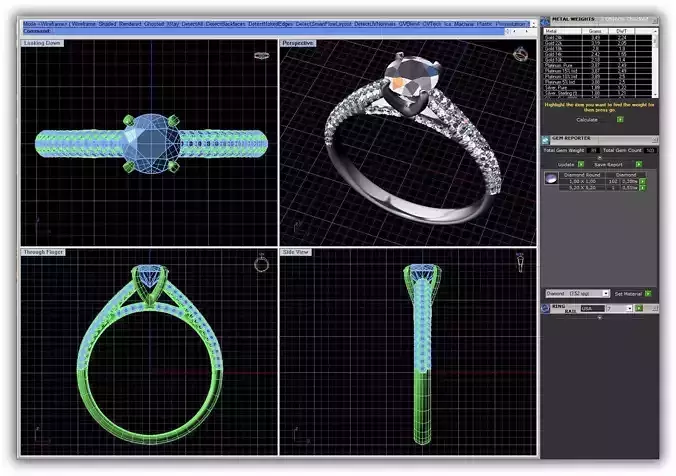This screenshot has width=676, height=476.
Task: Click the ring orientation icon in the Through Finger viewport
Action: (261, 263)
